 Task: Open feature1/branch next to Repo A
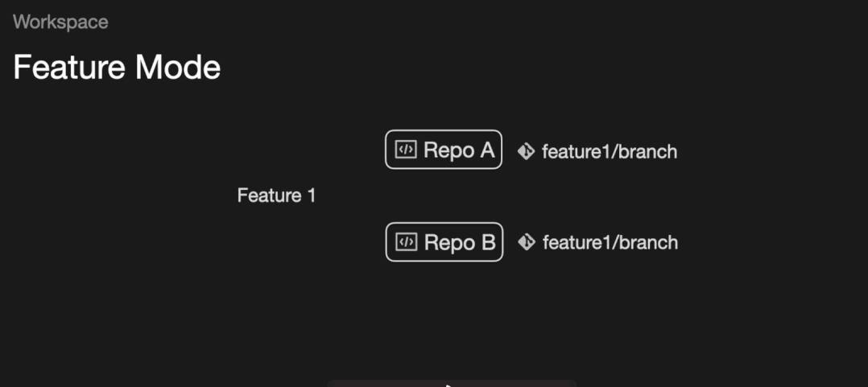tap(609, 151)
